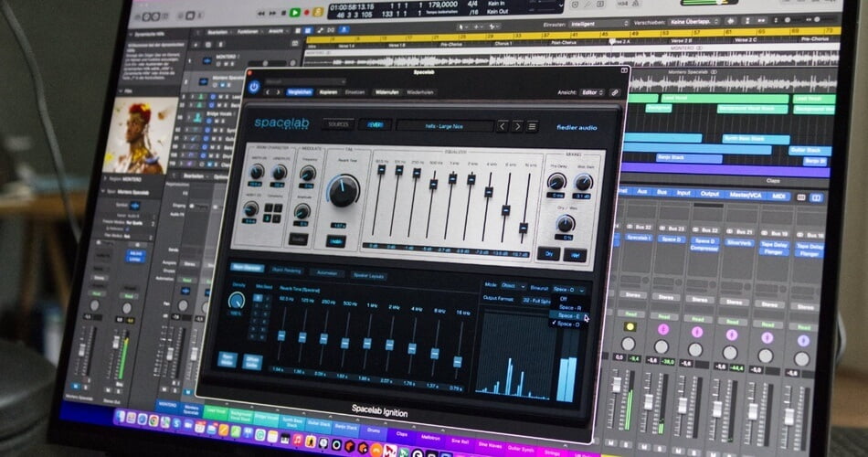
Task: Open the Ansicht Editor dropdown
Action: point(591,92)
